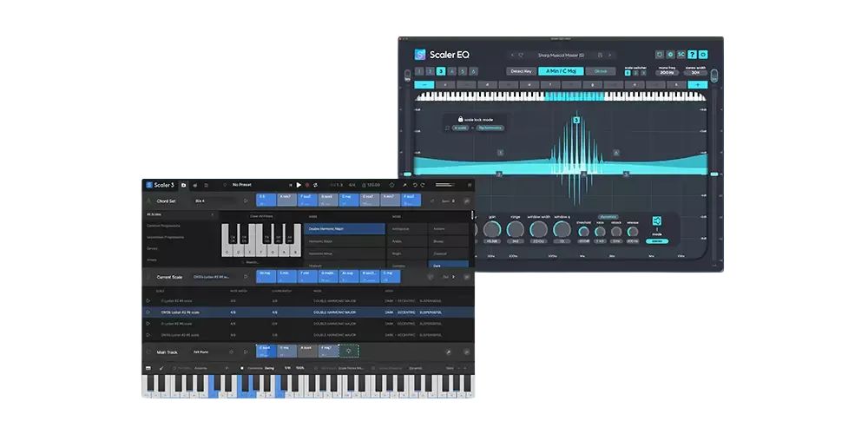The height and width of the screenshot is (434, 868).
Task: Click EQ node 3 on the spectrum peak
Action: (x=576, y=120)
